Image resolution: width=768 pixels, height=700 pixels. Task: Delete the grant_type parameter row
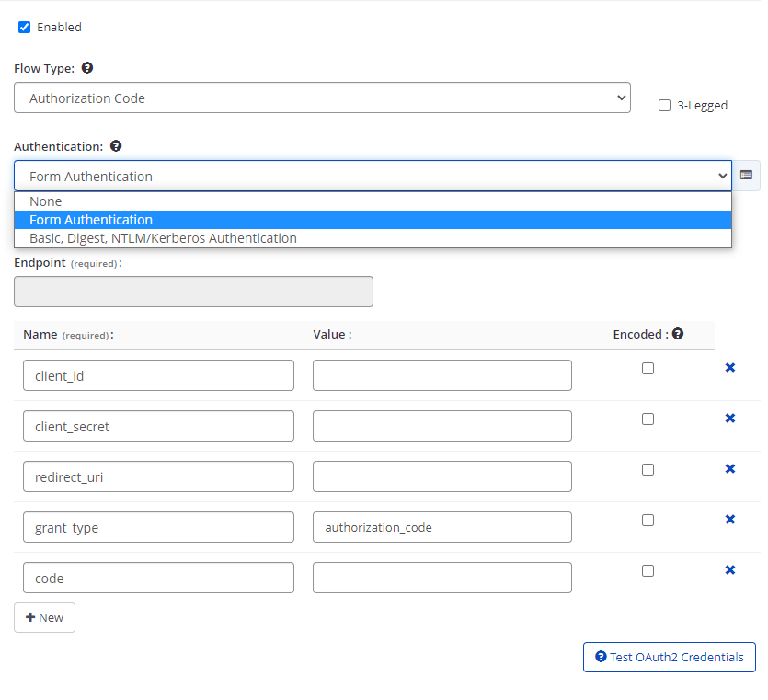click(729, 519)
